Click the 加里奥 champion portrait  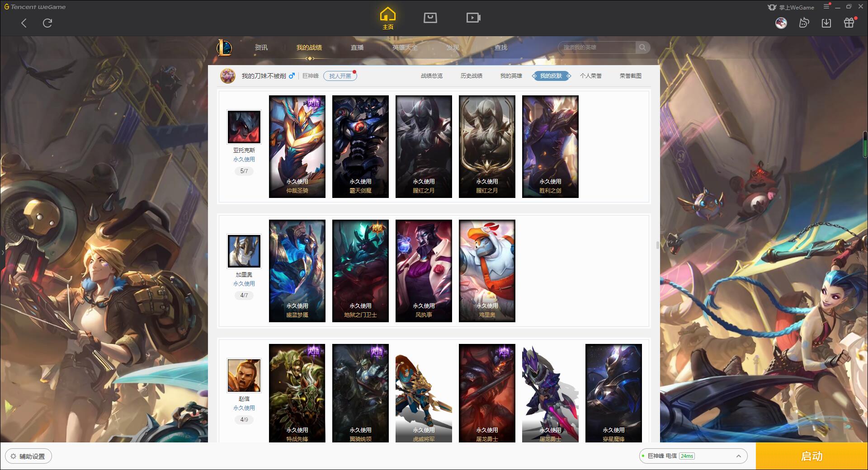click(244, 251)
